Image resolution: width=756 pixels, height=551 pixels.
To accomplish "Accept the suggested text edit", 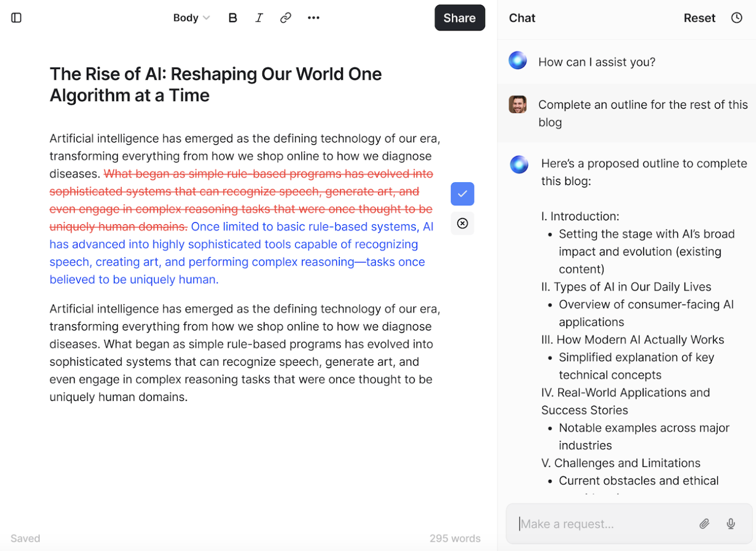I will tap(462, 194).
